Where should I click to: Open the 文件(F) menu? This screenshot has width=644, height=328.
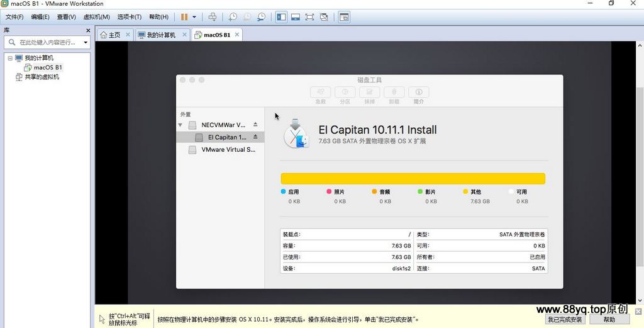pos(14,17)
